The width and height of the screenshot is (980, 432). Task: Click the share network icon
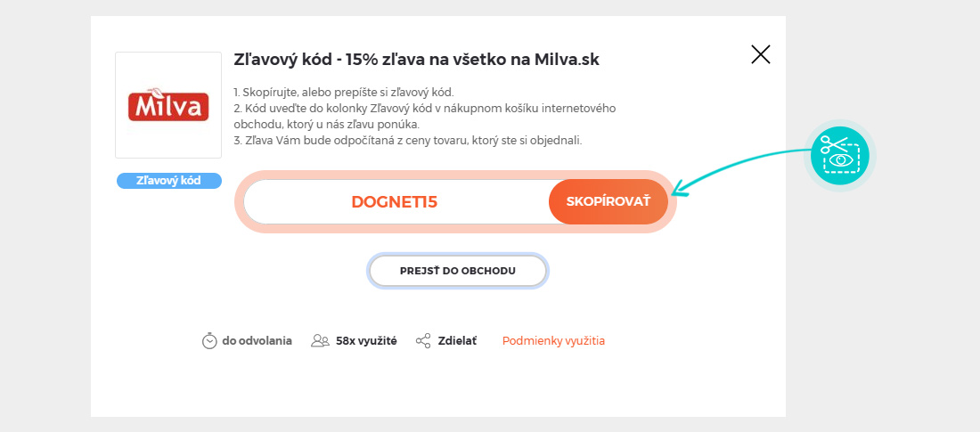coord(424,340)
